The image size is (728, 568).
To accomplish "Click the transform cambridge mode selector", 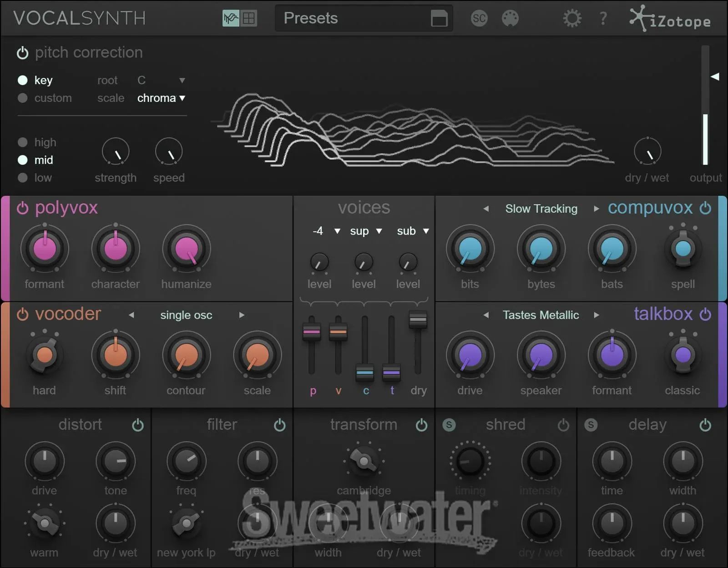I will click(x=364, y=461).
